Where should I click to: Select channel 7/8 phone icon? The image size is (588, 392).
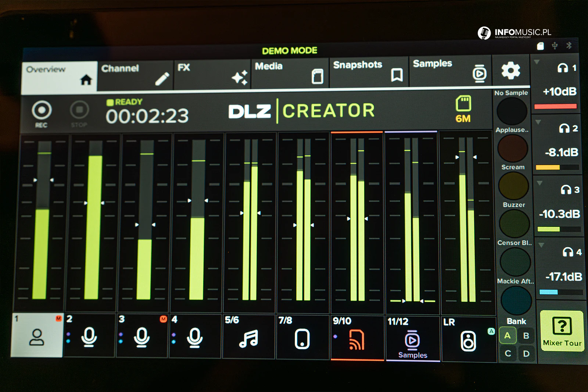(x=302, y=338)
